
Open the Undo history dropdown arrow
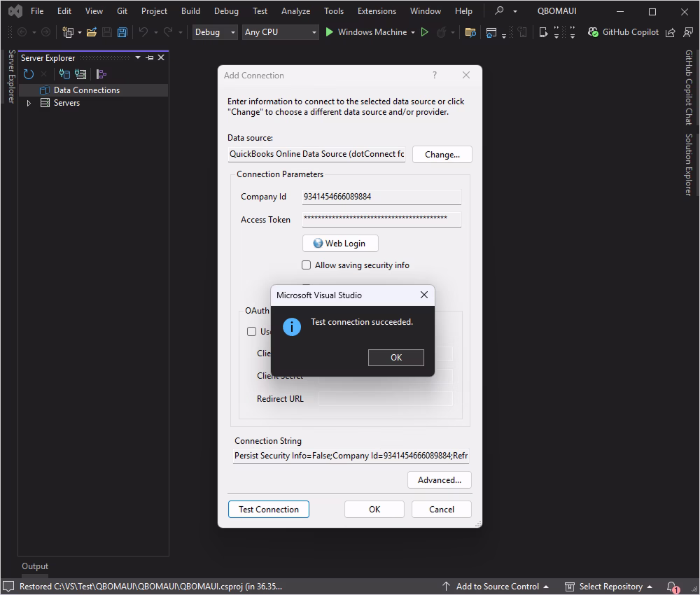156,32
